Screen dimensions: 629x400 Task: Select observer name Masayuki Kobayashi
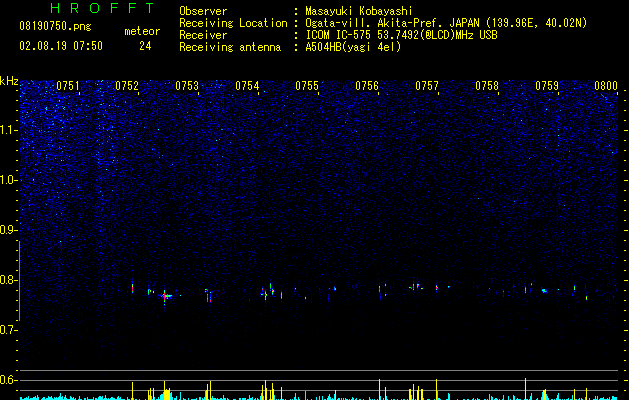(x=359, y=11)
